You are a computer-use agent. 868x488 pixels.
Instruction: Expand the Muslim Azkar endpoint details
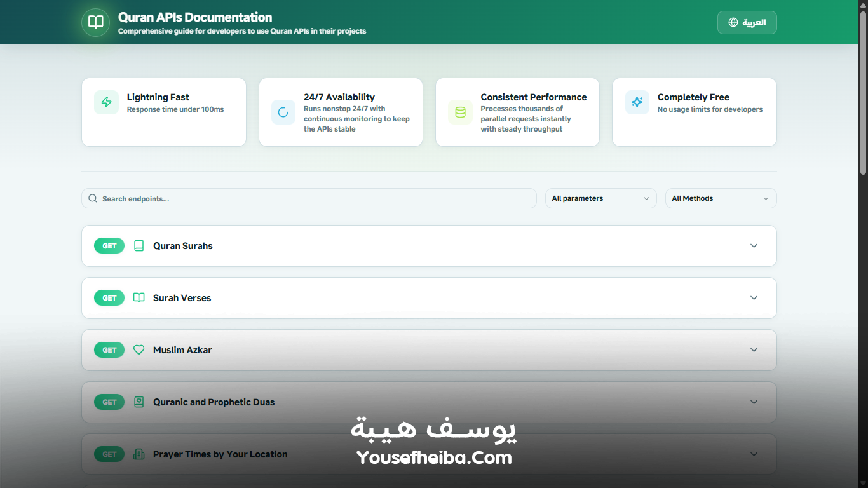[754, 349]
